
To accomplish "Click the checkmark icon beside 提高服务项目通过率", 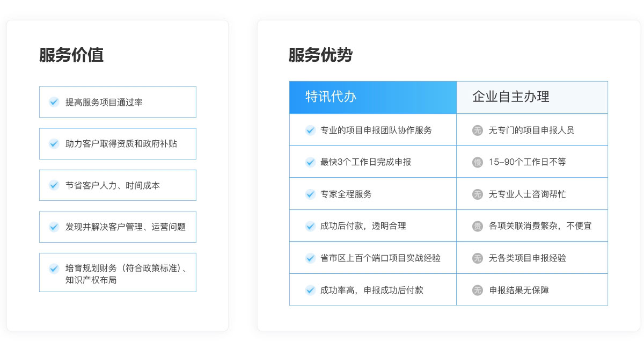I will (54, 101).
